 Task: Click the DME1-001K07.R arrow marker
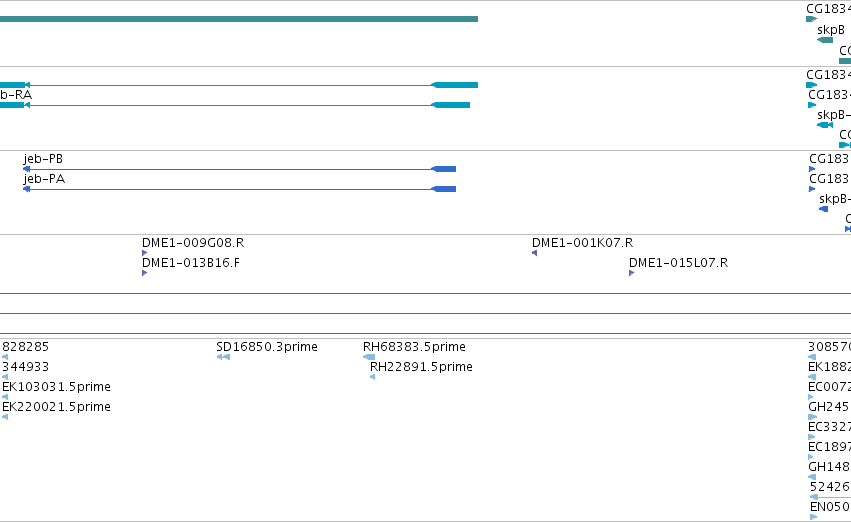(x=535, y=253)
